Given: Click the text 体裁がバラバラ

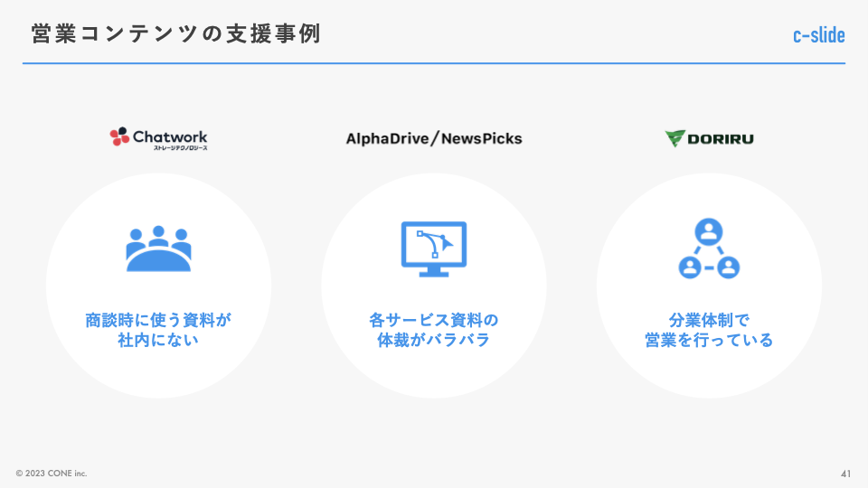Looking at the screenshot, I should pyautogui.click(x=433, y=342).
